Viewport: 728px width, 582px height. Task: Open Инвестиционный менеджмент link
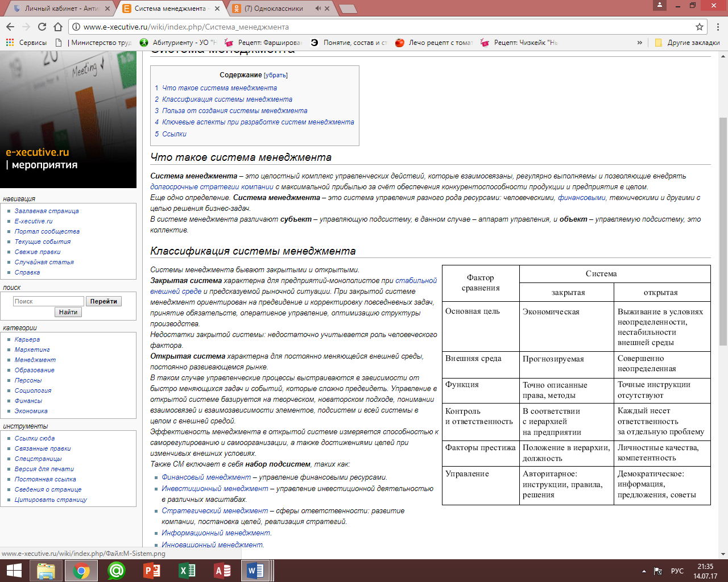point(214,489)
